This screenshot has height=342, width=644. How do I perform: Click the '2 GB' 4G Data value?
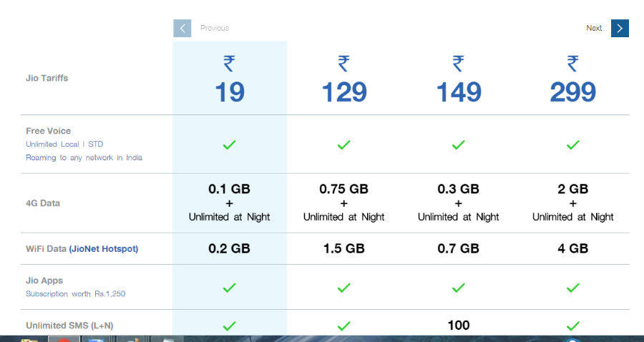[572, 190]
